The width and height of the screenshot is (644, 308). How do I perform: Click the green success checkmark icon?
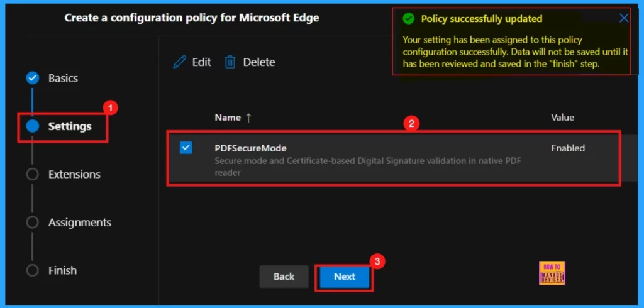408,19
